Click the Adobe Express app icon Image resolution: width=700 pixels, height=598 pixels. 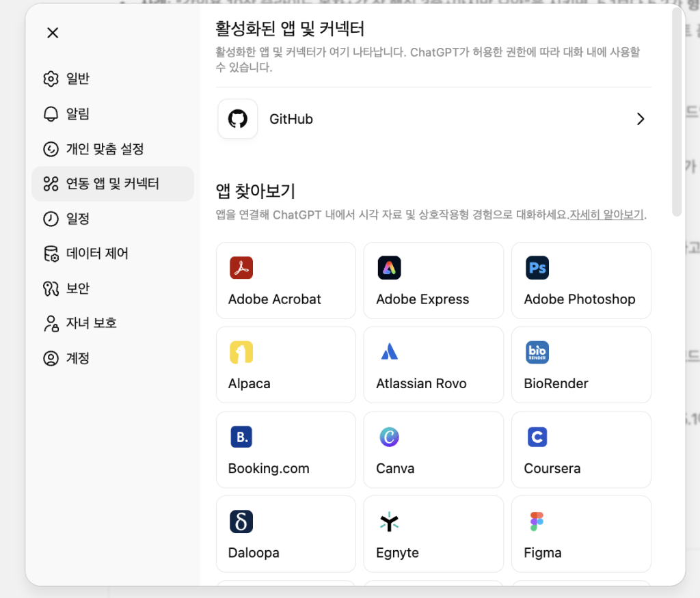[x=389, y=268]
